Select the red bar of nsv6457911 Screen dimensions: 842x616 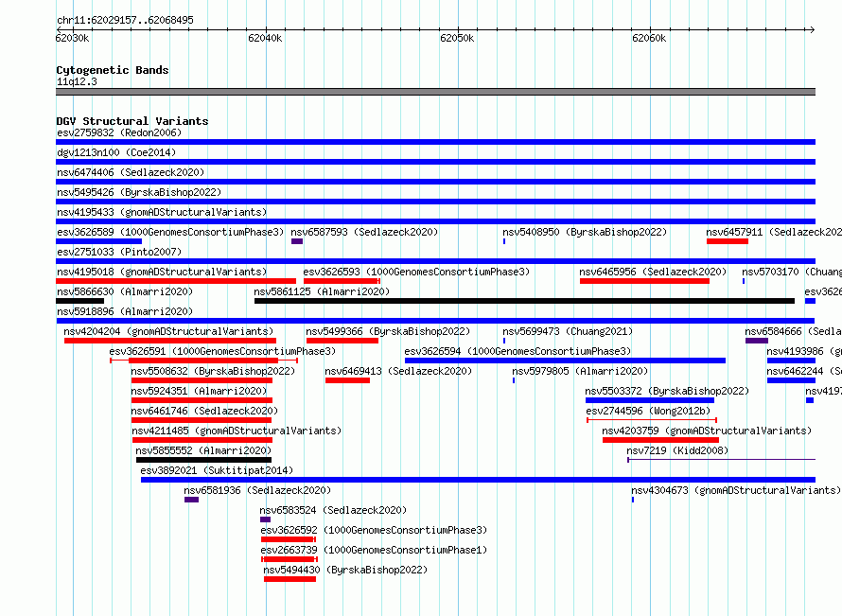click(728, 241)
